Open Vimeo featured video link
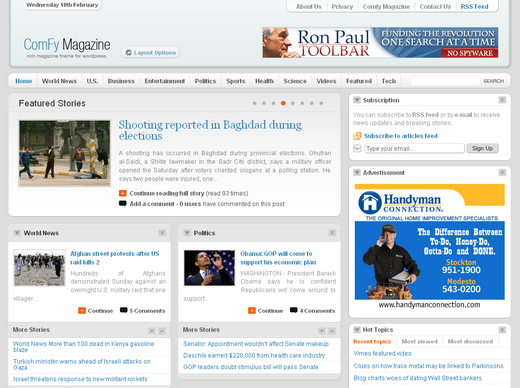The image size is (520, 388). pyautogui.click(x=382, y=353)
